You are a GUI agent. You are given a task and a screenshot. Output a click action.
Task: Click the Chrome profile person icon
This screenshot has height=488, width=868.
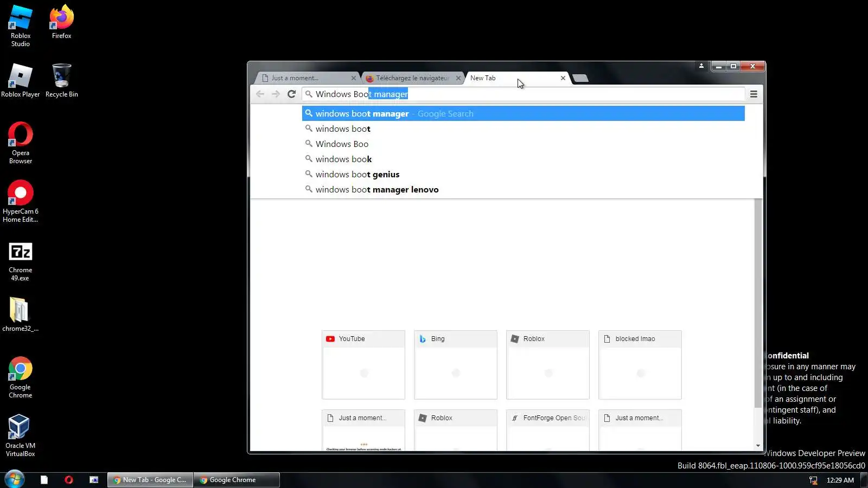[x=701, y=66]
